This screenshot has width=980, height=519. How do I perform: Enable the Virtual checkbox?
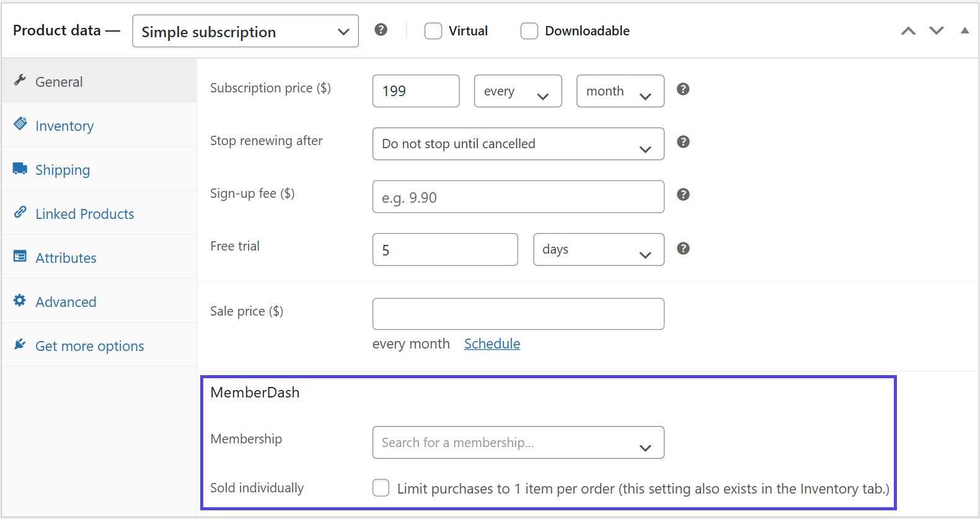point(433,31)
